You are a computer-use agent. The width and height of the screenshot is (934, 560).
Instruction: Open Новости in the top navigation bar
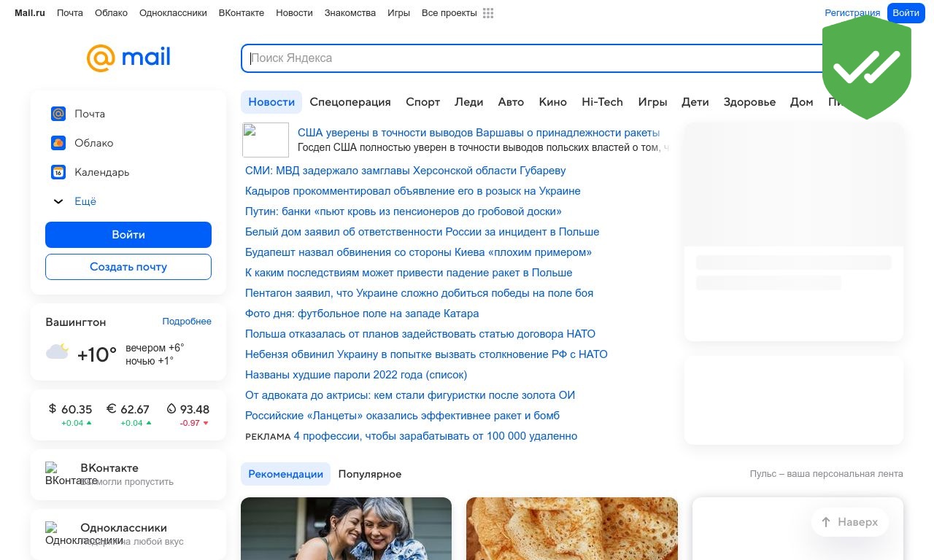click(x=294, y=13)
